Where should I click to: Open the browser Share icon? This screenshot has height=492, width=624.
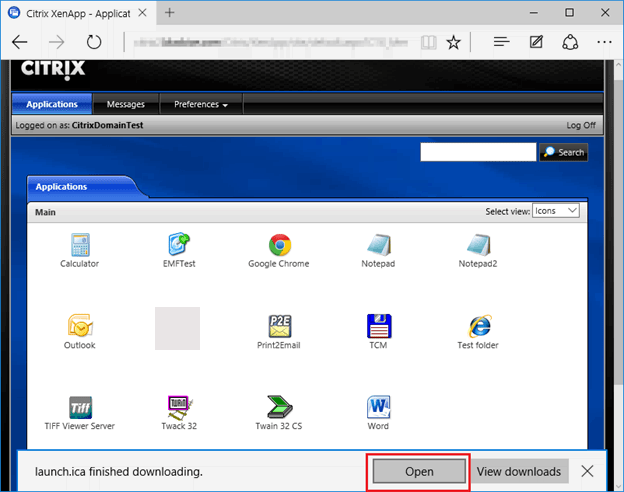point(570,42)
